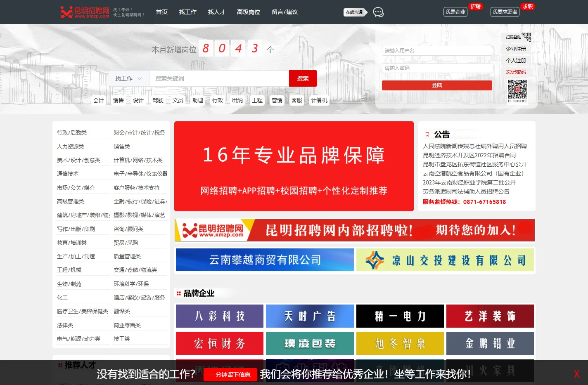
Task: Open 财会/审计/统计/税务 category
Action: click(x=139, y=132)
